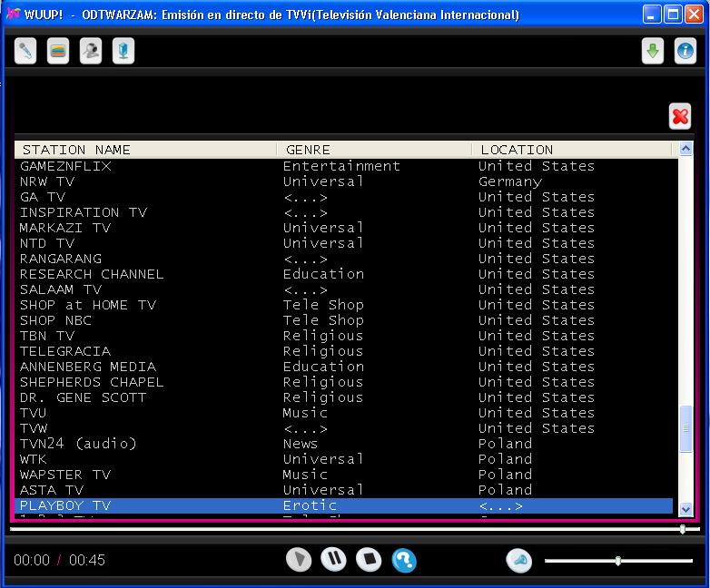Minimize the WUUP! window
Image resolution: width=710 pixels, height=588 pixels.
click(651, 15)
